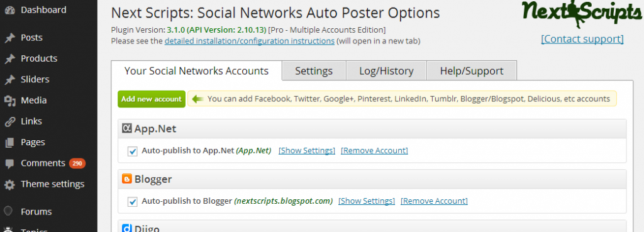Open the Help/Support tab

tap(472, 70)
